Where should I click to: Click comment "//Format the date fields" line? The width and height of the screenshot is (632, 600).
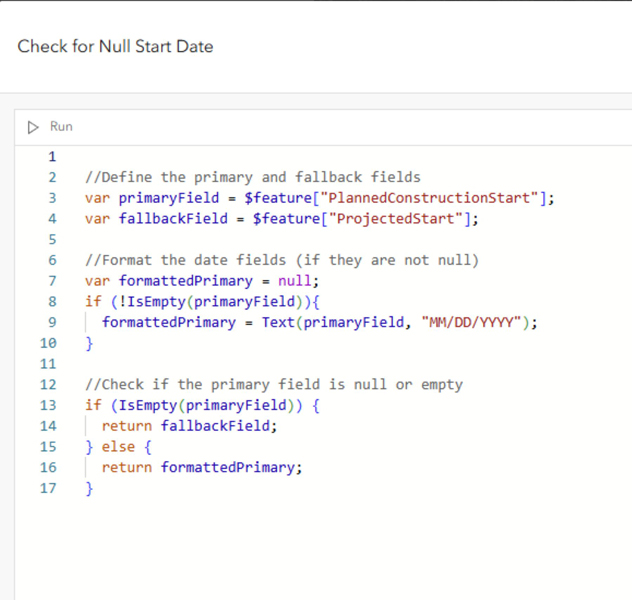point(282,260)
